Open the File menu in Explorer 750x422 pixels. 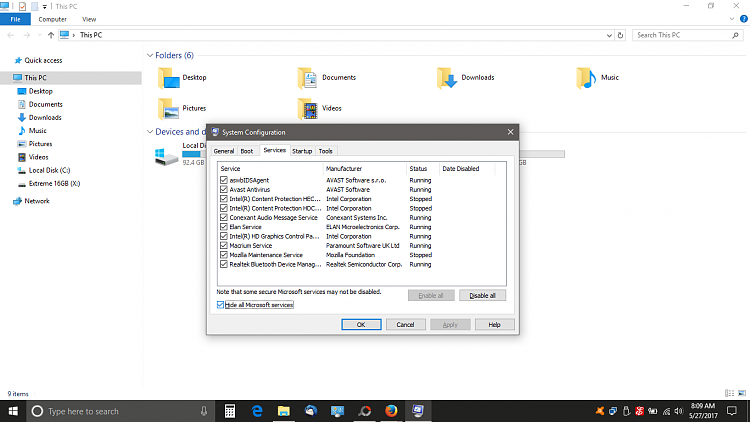15,19
